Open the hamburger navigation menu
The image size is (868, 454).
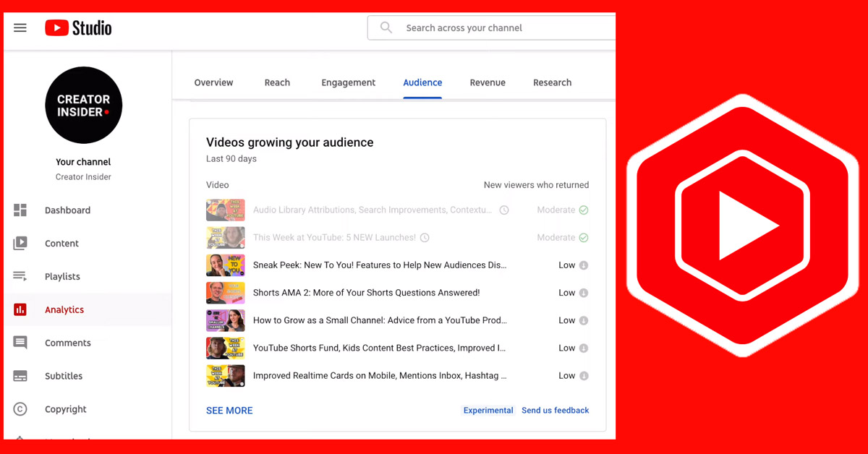pos(20,28)
